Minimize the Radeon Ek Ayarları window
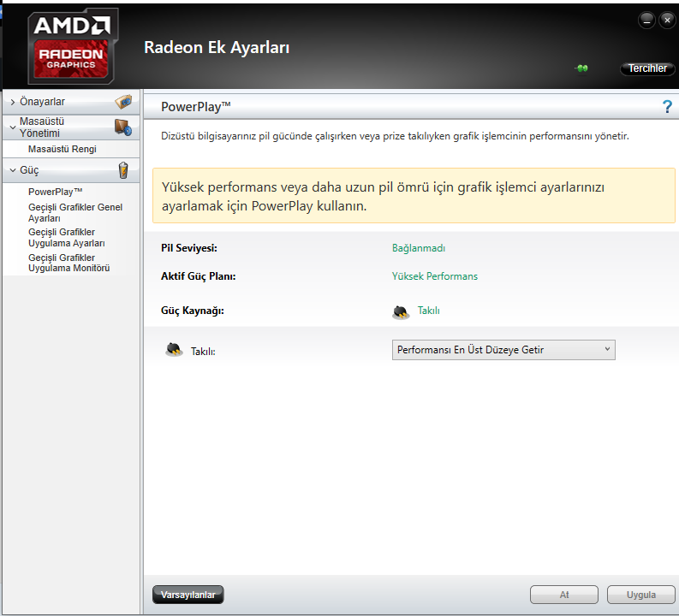 tap(646, 21)
